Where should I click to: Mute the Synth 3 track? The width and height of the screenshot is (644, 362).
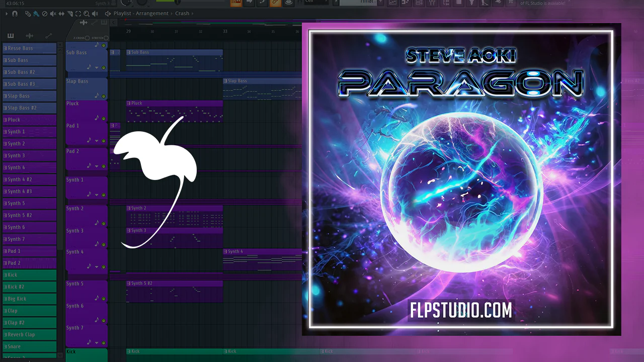[x=104, y=245]
